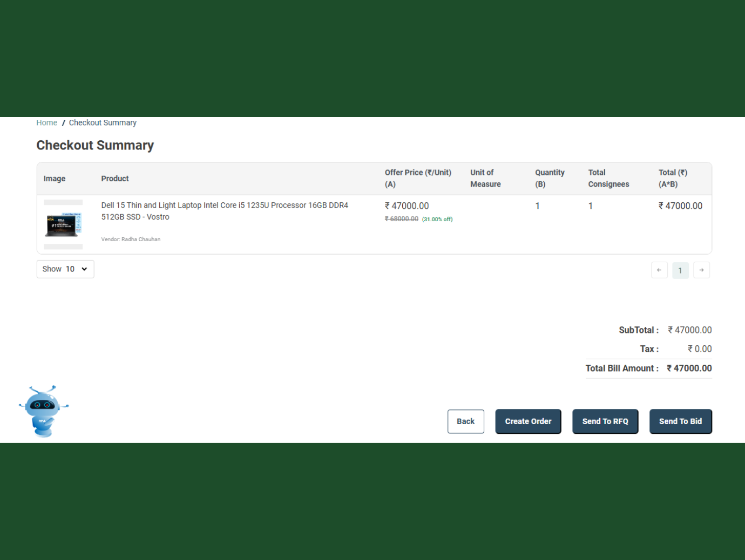Click the Total Bill Amount value
Viewport: 745px width, 560px height.
(689, 368)
